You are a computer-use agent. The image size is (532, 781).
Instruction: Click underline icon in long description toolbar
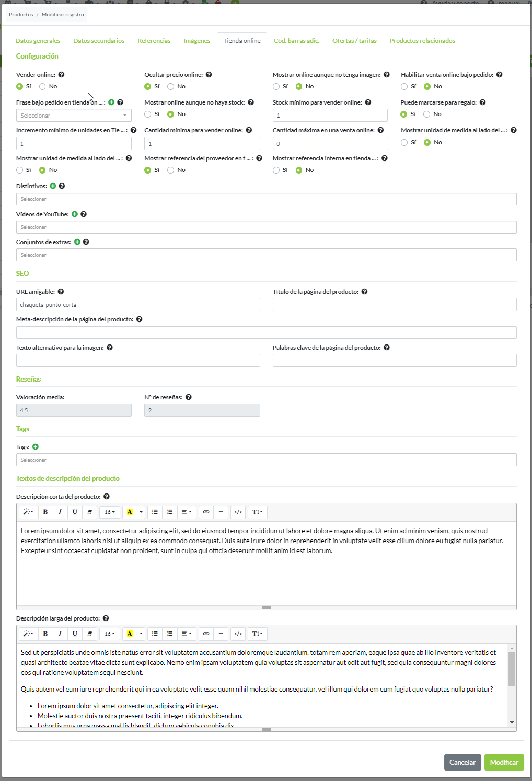[75, 634]
